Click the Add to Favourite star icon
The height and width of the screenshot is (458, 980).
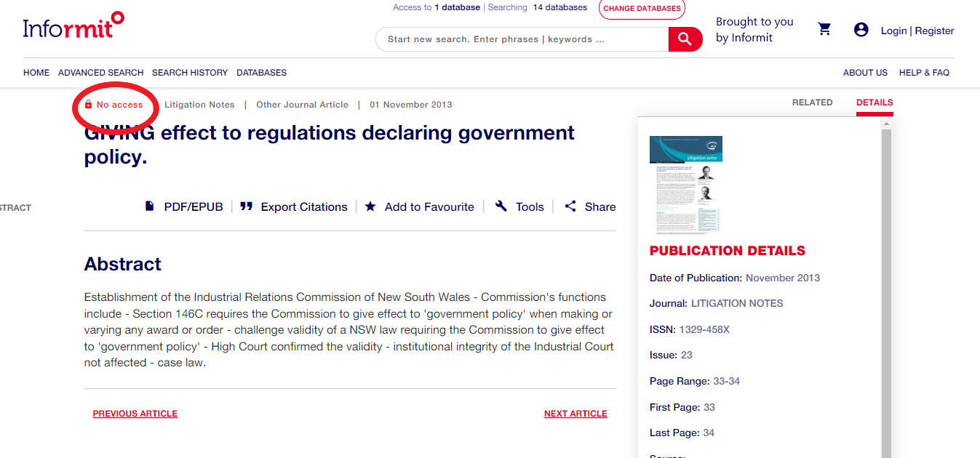(370, 206)
